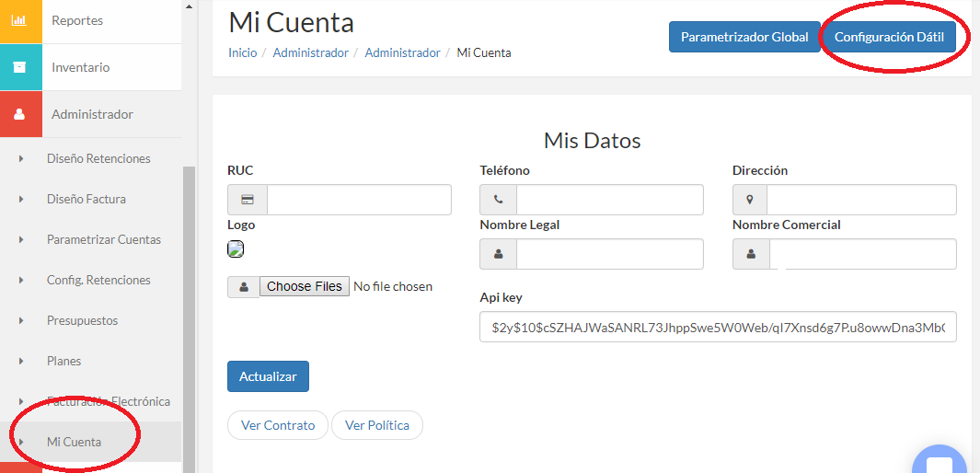Click the sidebar vertical scrollbar thumb
The height and width of the screenshot is (473, 980).
point(190,318)
